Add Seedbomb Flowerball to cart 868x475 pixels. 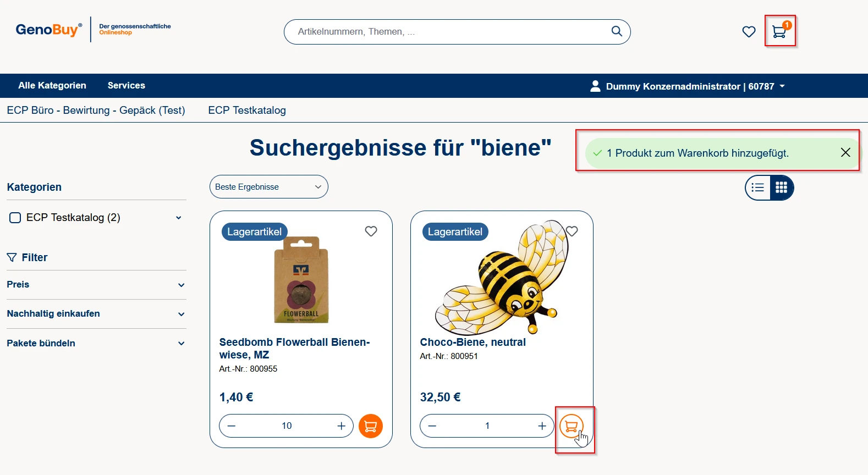[370, 426]
